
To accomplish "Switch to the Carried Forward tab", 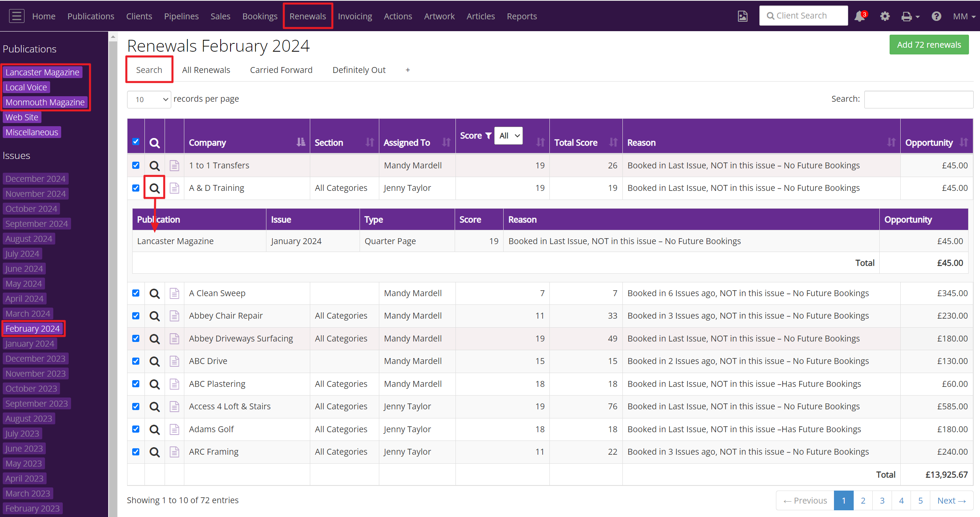I will [281, 70].
